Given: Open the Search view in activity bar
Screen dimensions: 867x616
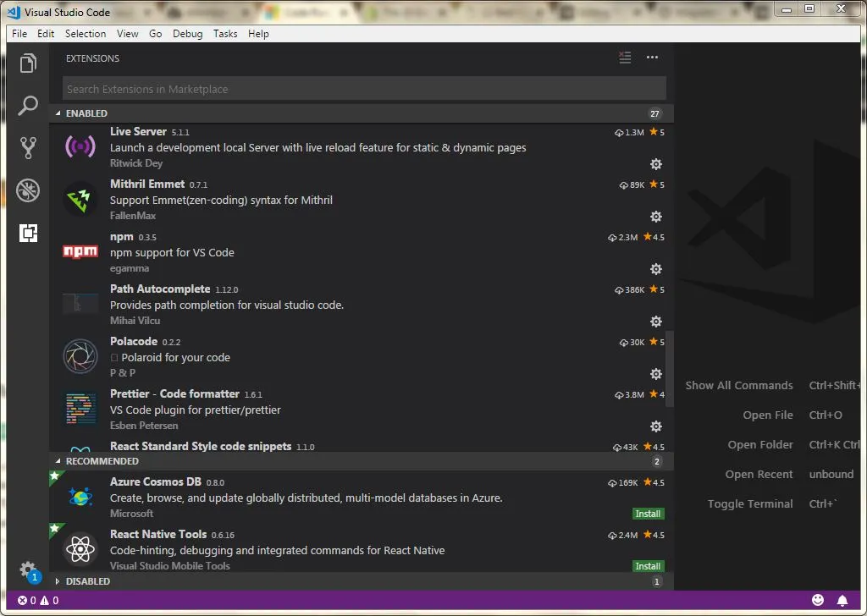Looking at the screenshot, I should coord(28,106).
